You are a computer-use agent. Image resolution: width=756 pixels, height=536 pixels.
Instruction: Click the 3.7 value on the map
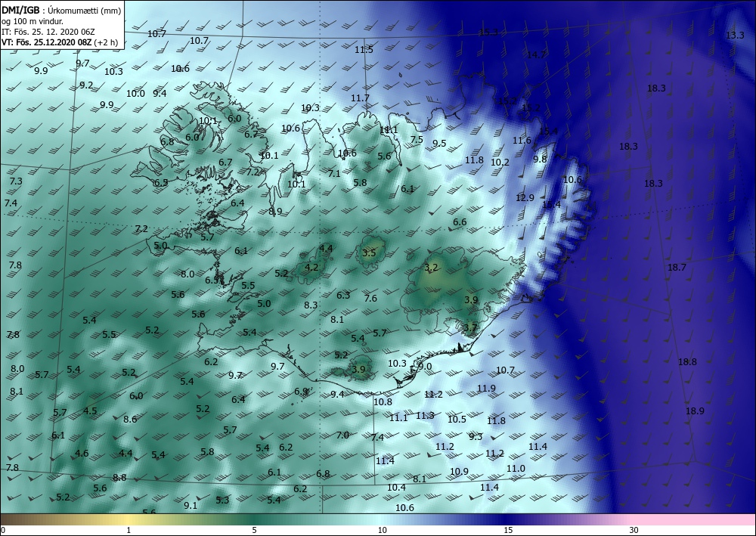point(470,328)
